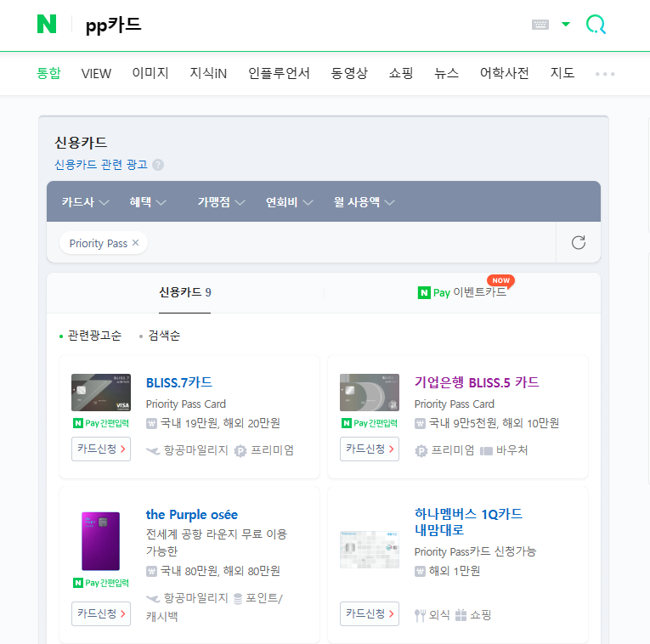
Task: Select the 뉴스 tab
Action: click(446, 73)
